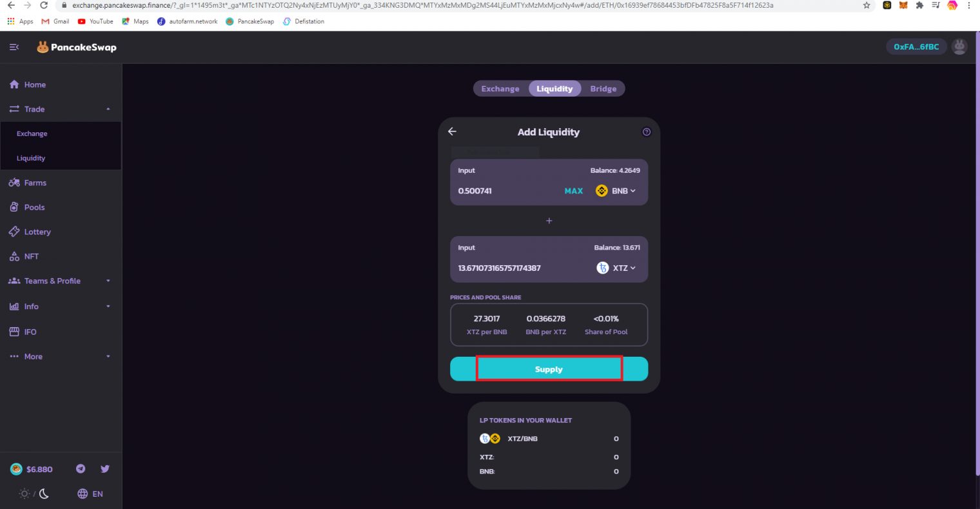Viewport: 980px width, 509px height.
Task: Open the Defistation bookmark
Action: pyautogui.click(x=304, y=21)
